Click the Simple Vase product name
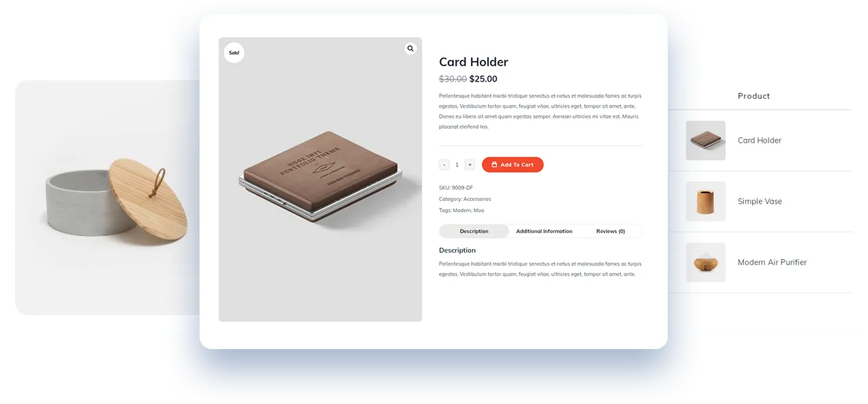The width and height of the screenshot is (868, 404). (x=760, y=202)
